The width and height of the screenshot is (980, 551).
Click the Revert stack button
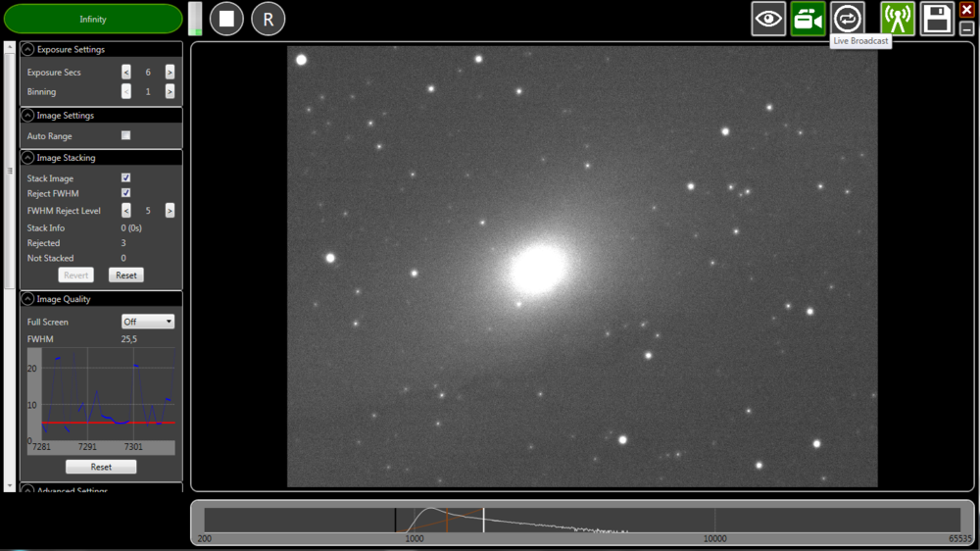(x=75, y=275)
